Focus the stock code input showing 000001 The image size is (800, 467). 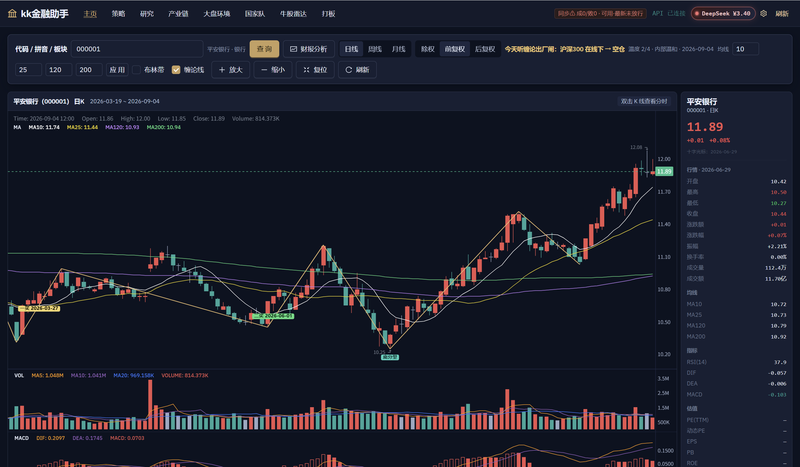[x=137, y=49]
